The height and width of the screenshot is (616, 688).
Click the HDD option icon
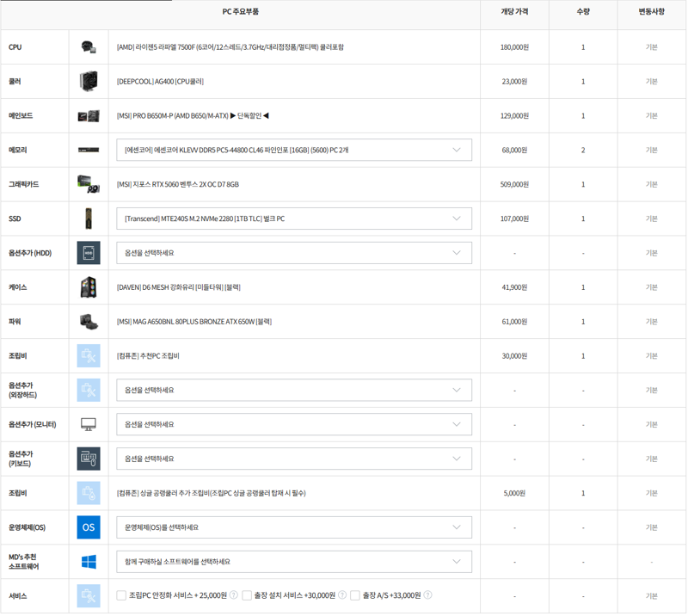pyautogui.click(x=89, y=253)
